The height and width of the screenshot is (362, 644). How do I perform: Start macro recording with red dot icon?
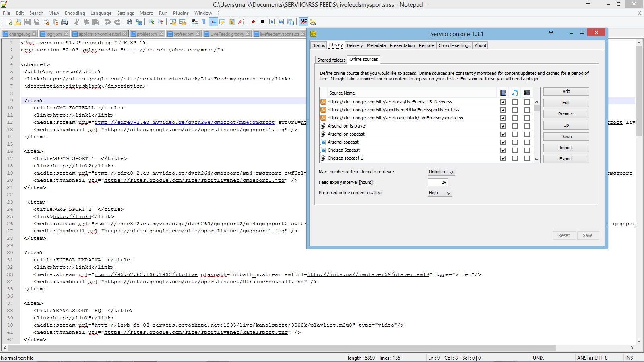coord(253,22)
